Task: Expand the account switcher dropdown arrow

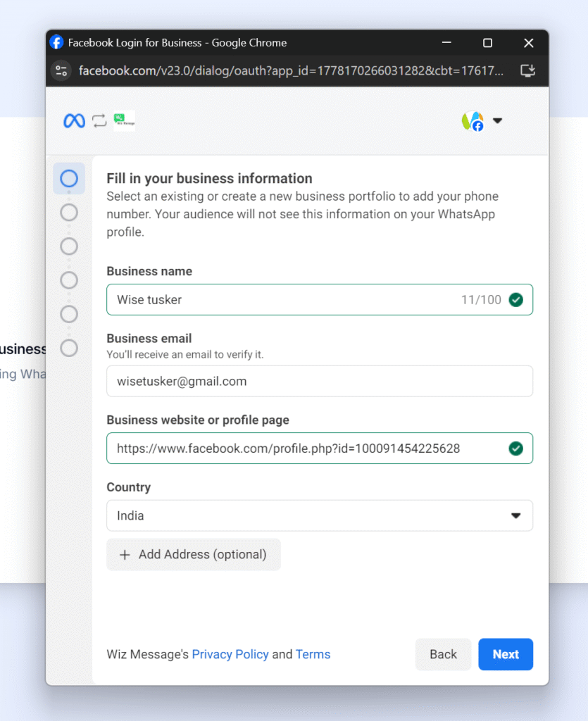Action: [497, 121]
